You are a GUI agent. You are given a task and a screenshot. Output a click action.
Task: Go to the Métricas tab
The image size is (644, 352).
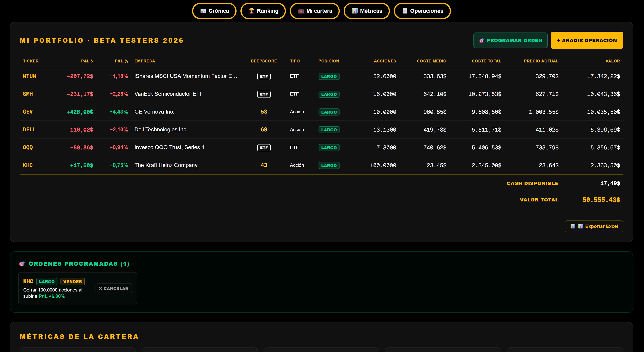click(x=367, y=11)
